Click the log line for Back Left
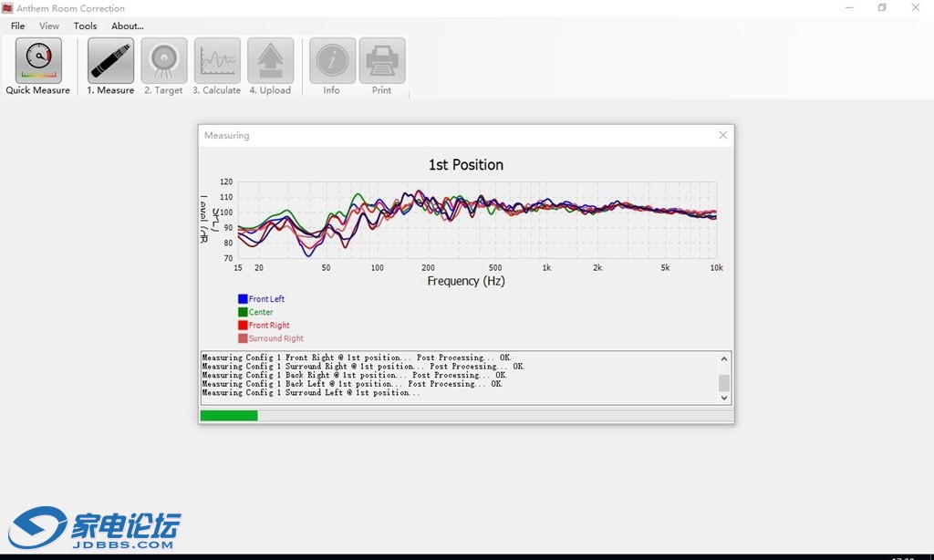This screenshot has height=560, width=934. pos(352,384)
